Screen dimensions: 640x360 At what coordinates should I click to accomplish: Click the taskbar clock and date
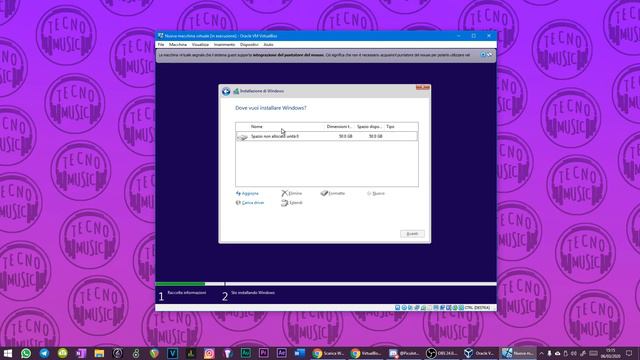[611, 353]
